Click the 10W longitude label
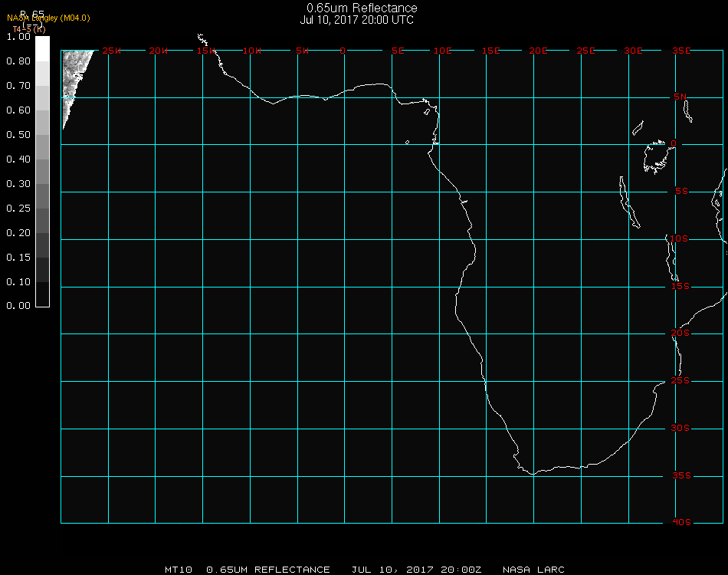Image resolution: width=728 pixels, height=575 pixels. click(x=252, y=51)
